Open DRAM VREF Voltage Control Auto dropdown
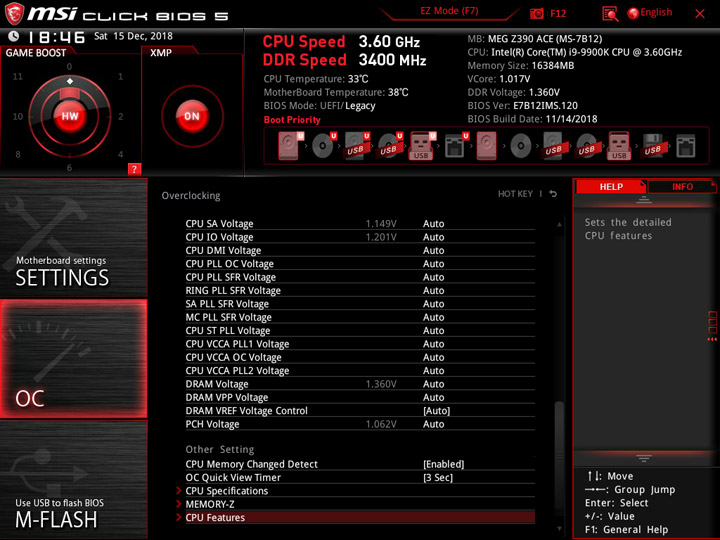This screenshot has width=720, height=540. click(x=436, y=411)
